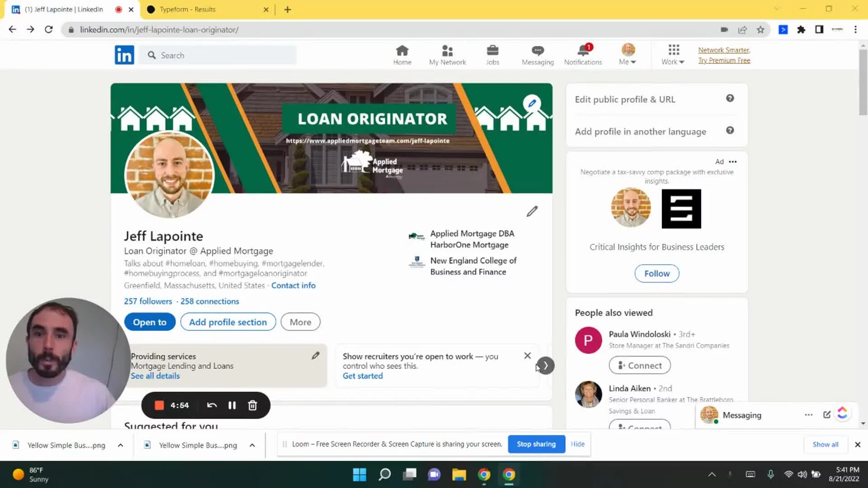Click the More button
Viewport: 868px width, 488px height.
click(x=300, y=322)
